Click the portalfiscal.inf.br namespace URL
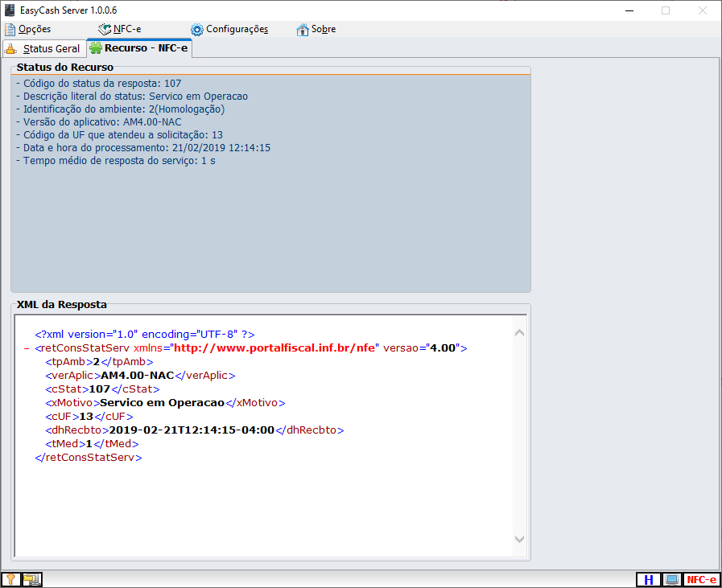Image resolution: width=722 pixels, height=588 pixels. [274, 348]
